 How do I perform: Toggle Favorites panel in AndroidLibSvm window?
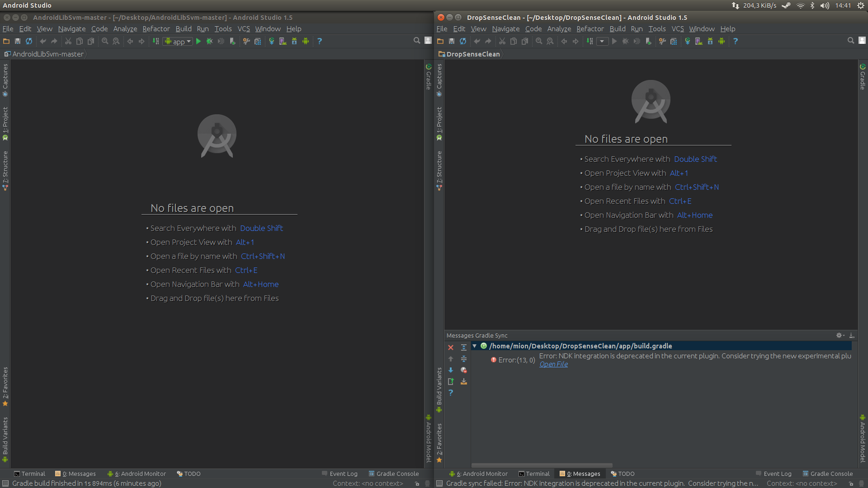pos(5,386)
